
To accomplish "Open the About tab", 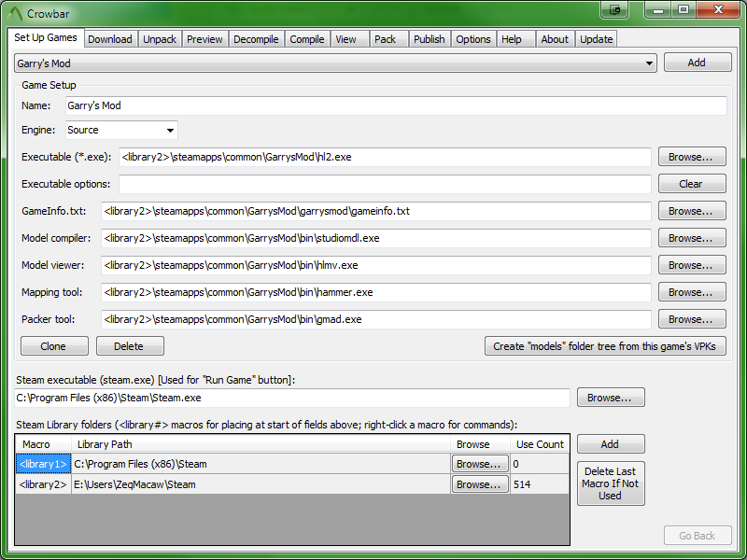I will click(x=555, y=39).
